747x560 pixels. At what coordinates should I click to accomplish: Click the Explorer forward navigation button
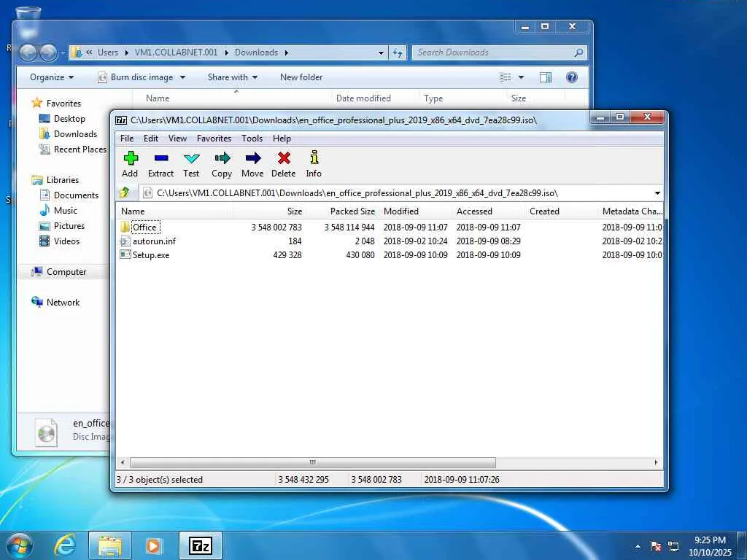point(48,52)
